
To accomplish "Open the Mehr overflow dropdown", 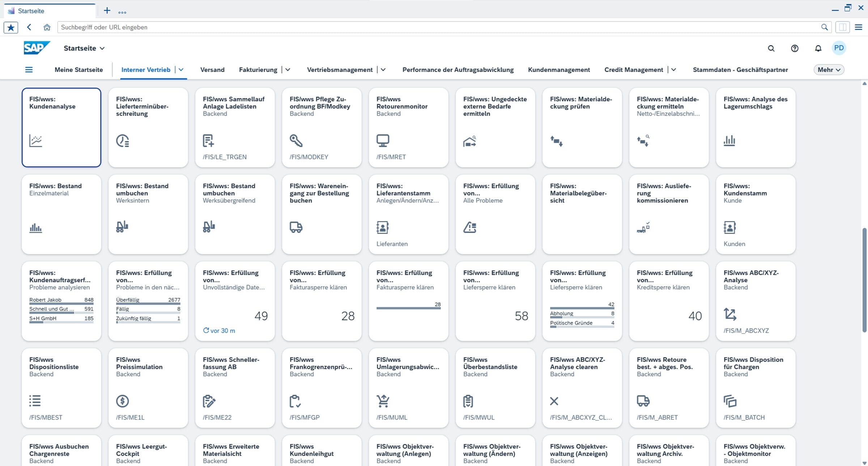I will pos(829,69).
